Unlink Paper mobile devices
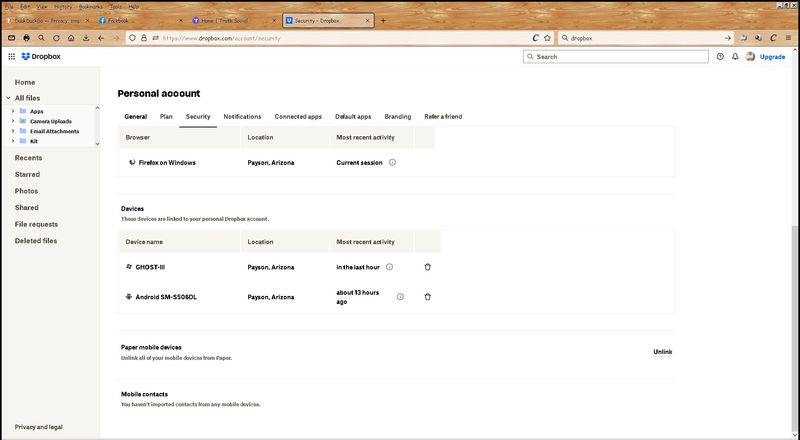 [662, 352]
